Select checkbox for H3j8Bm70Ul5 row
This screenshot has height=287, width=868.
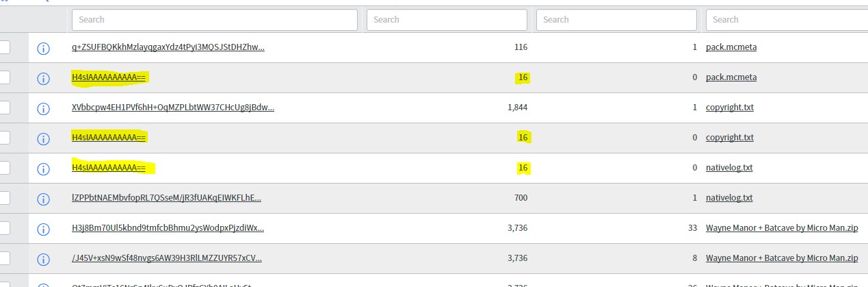pos(4,228)
